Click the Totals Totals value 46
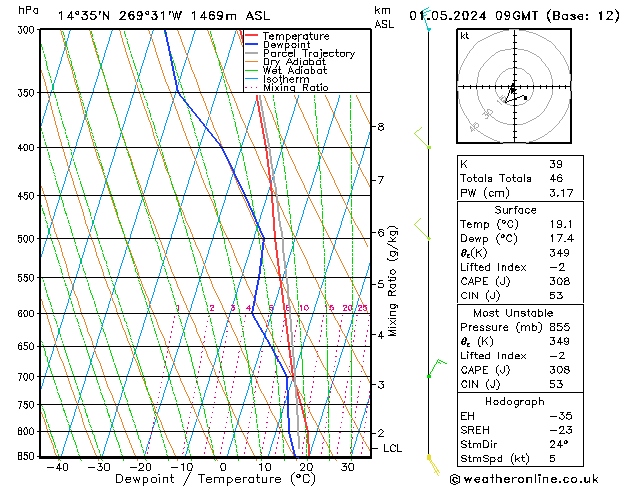This screenshot has width=629, height=486. [x=556, y=178]
